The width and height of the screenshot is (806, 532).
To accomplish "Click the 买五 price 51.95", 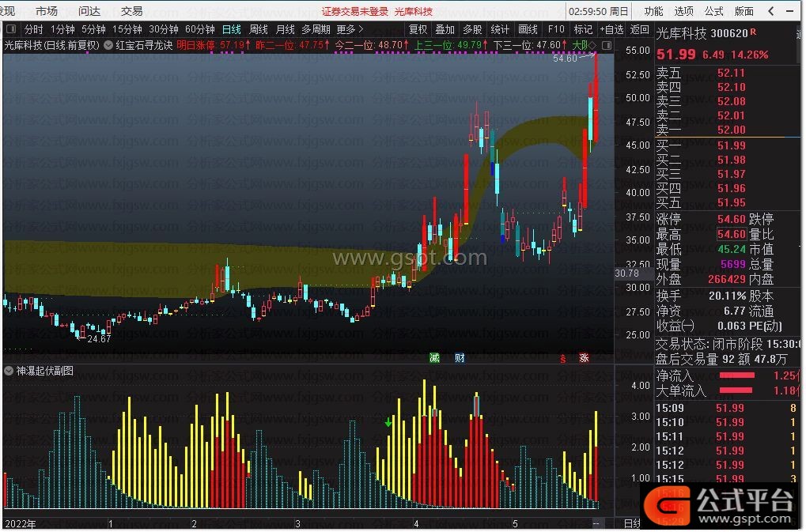I will pyautogui.click(x=731, y=202).
